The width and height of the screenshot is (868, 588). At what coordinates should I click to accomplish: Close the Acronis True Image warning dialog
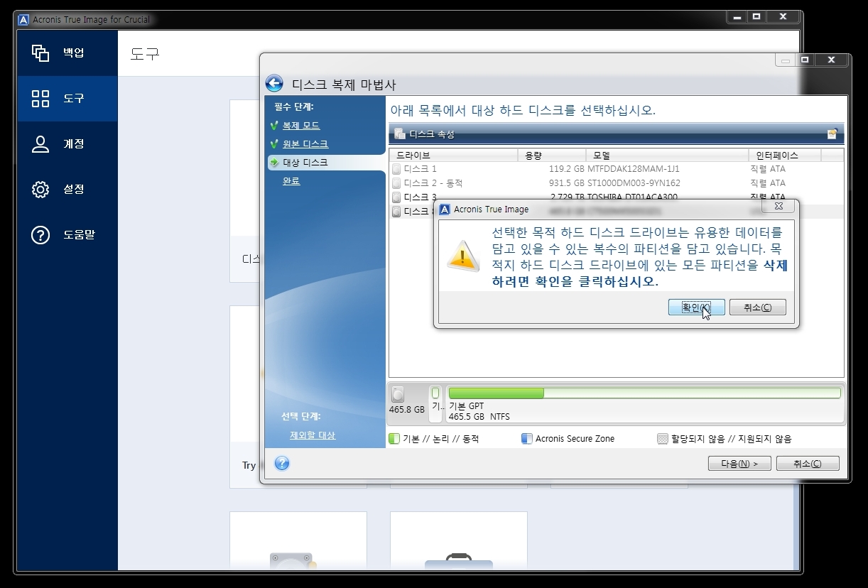779,206
